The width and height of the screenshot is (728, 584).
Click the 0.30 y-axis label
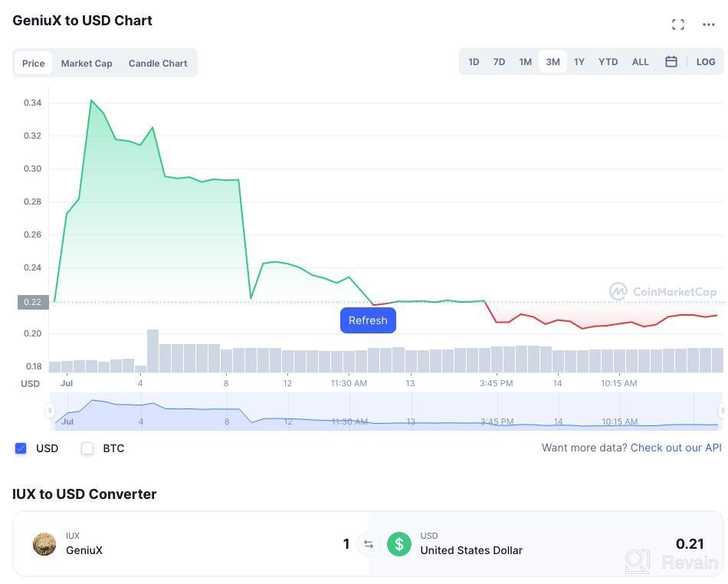click(32, 169)
